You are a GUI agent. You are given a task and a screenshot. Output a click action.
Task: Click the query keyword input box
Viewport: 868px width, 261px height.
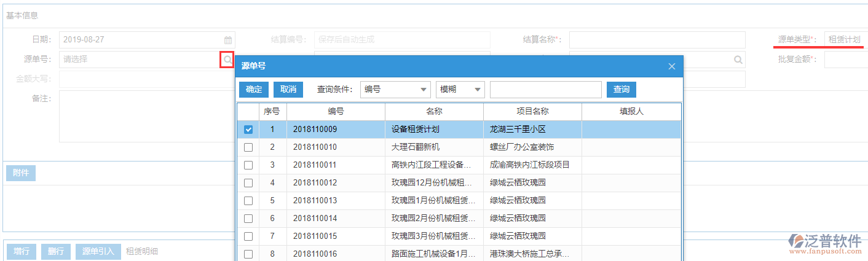546,90
